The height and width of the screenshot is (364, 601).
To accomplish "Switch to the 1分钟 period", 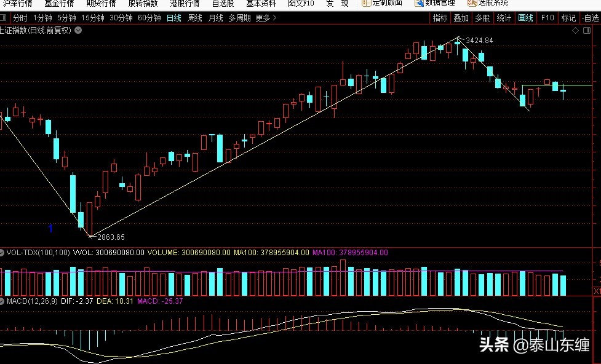I will (x=42, y=18).
